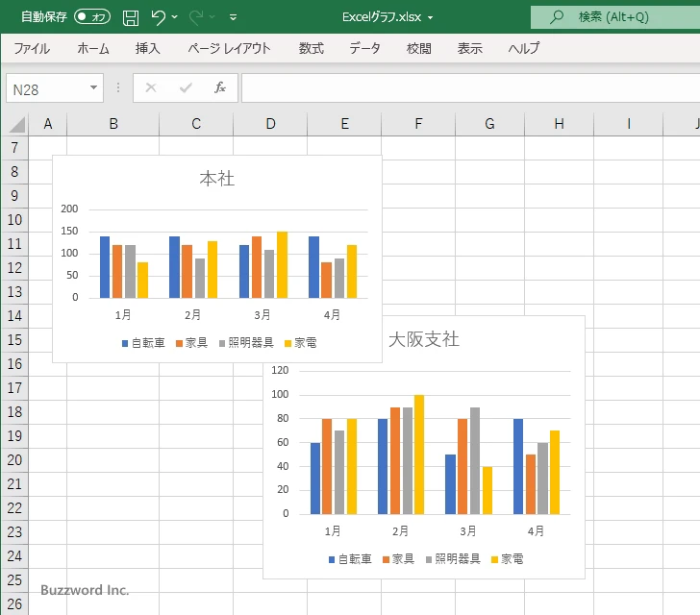Click 家具 legend entry in 本社 chart

(192, 343)
